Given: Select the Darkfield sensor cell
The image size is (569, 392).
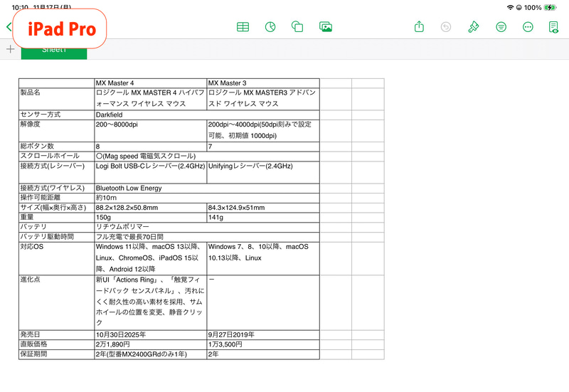Looking at the screenshot, I should (207, 115).
